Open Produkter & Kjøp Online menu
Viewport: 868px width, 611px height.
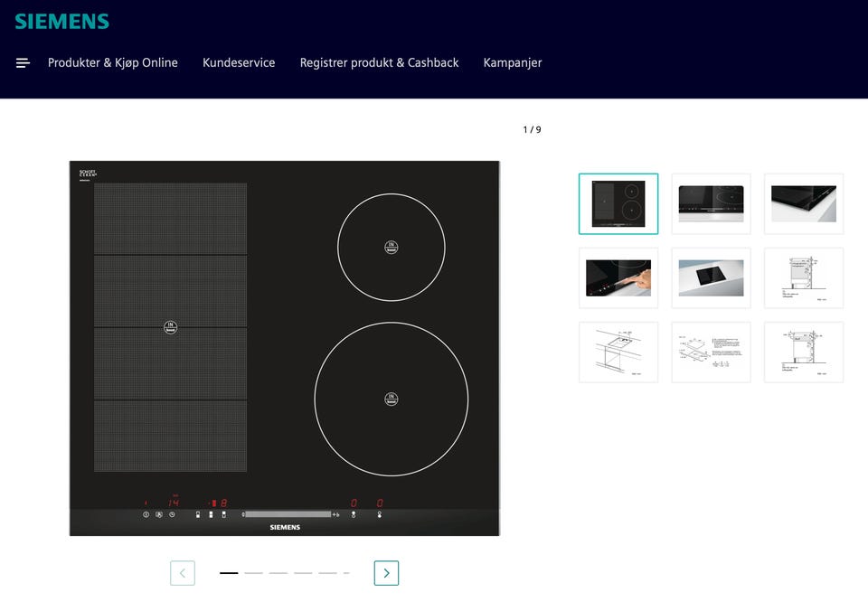click(x=113, y=63)
